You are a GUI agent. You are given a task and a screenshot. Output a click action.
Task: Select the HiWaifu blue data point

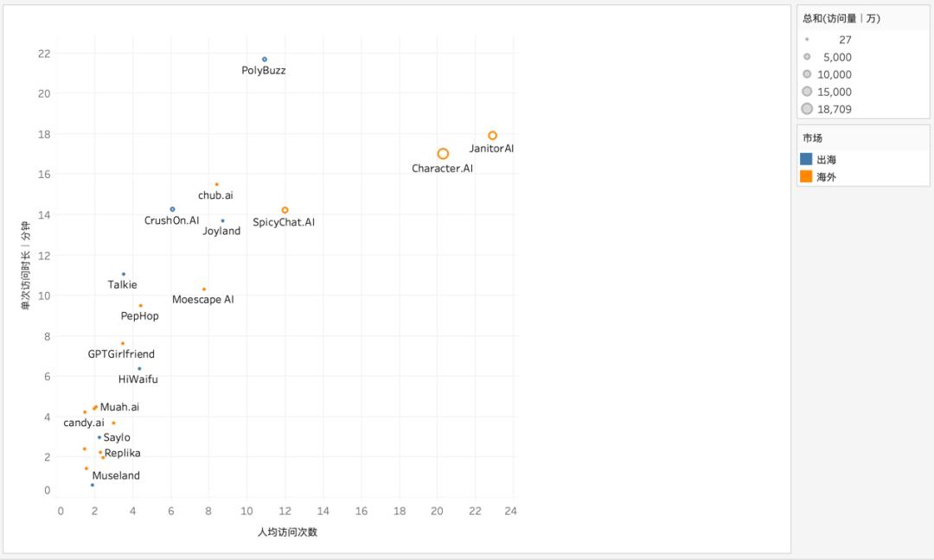(x=139, y=369)
